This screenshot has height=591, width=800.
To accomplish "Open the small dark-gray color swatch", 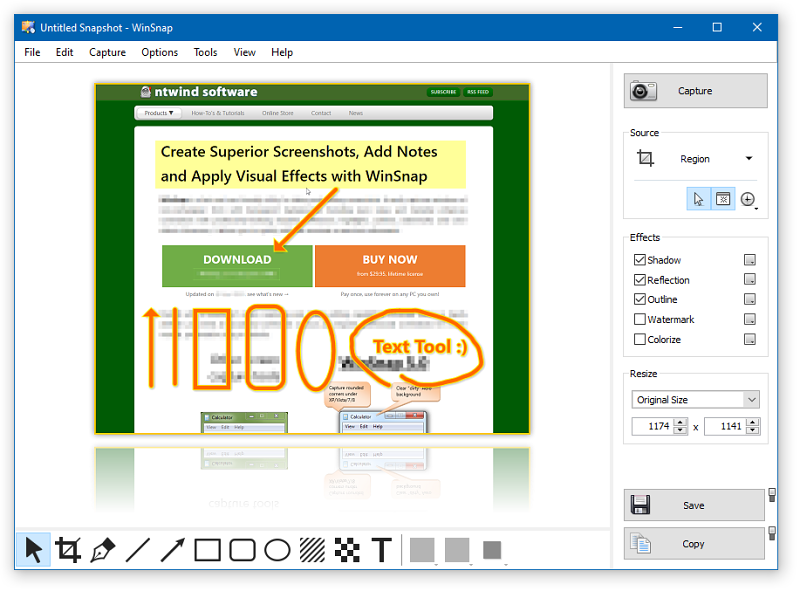I will 492,550.
